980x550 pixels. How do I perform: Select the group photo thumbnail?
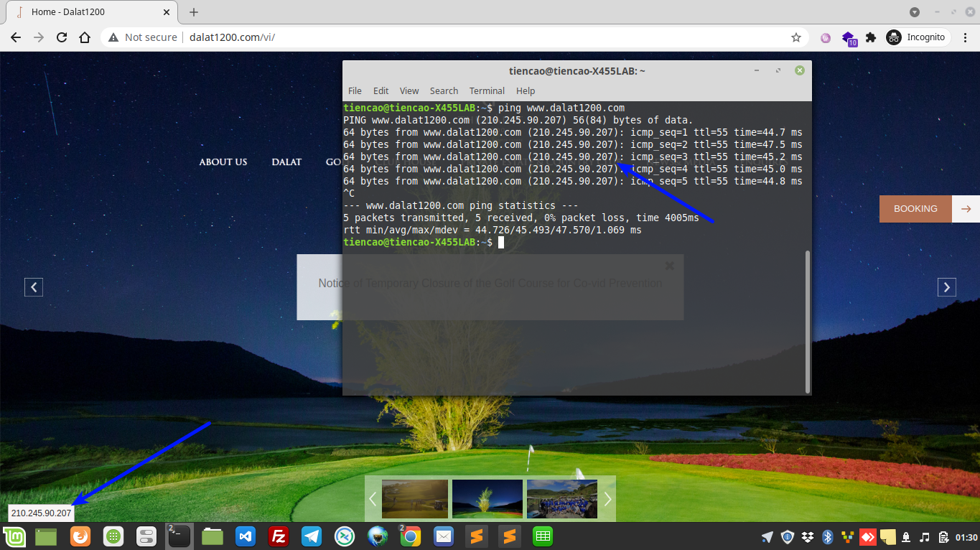click(561, 498)
